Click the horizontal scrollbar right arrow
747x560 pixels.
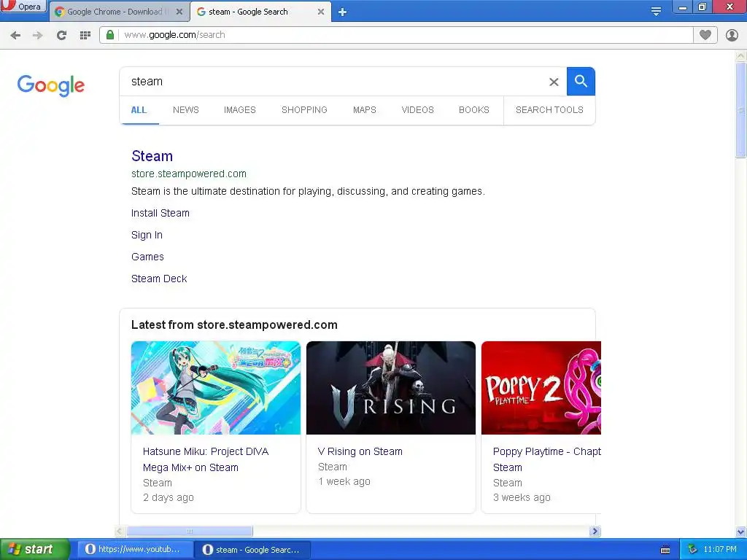coord(594,531)
